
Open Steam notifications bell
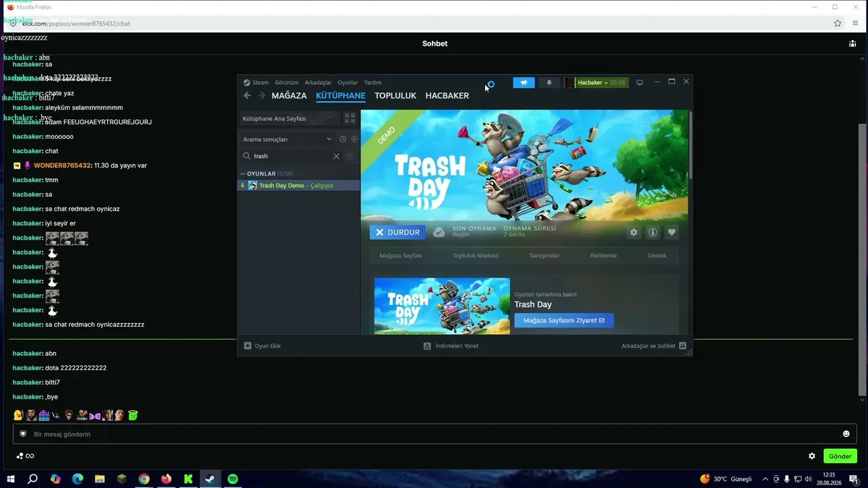point(549,83)
